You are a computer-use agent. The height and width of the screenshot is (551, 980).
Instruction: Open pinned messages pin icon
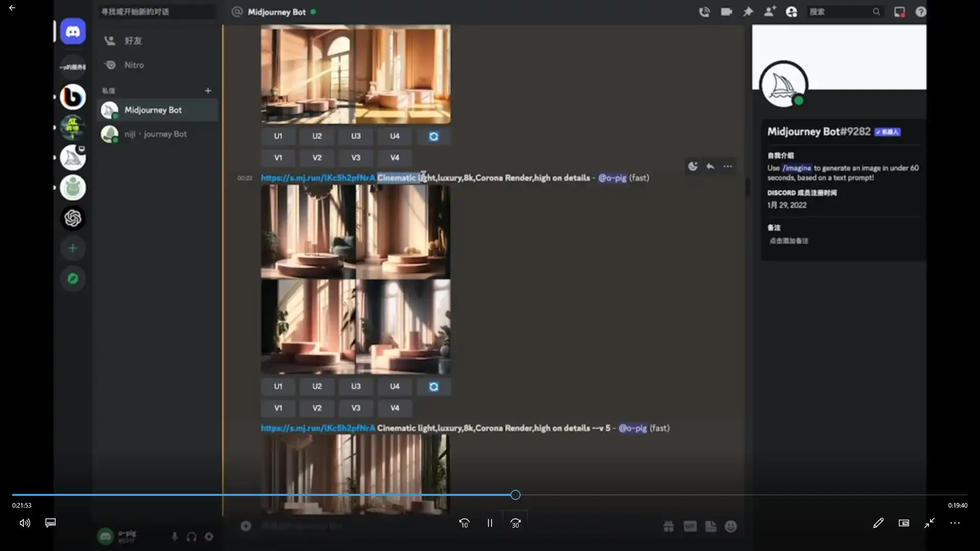coord(748,12)
